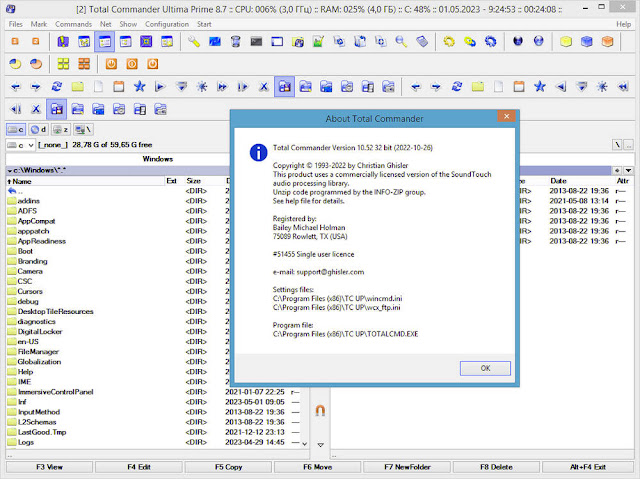Screen dimensions: 640x479
Task: Click the F4 Edit button
Action: pos(139,467)
